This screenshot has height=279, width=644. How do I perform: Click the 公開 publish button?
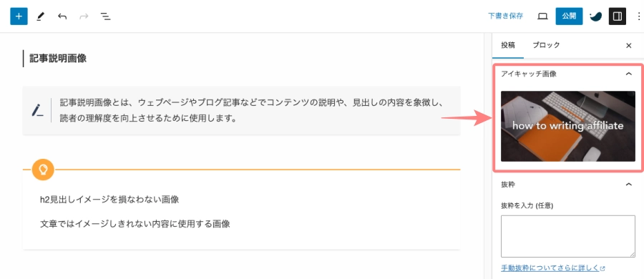[570, 16]
